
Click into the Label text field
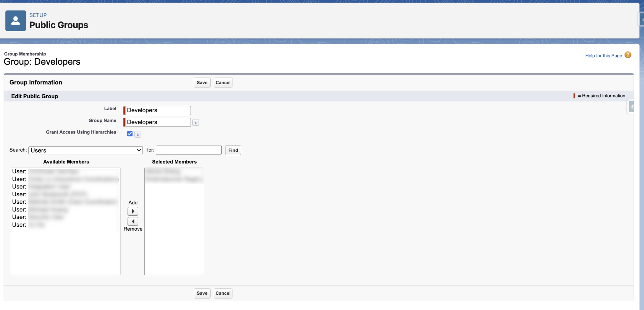158,110
